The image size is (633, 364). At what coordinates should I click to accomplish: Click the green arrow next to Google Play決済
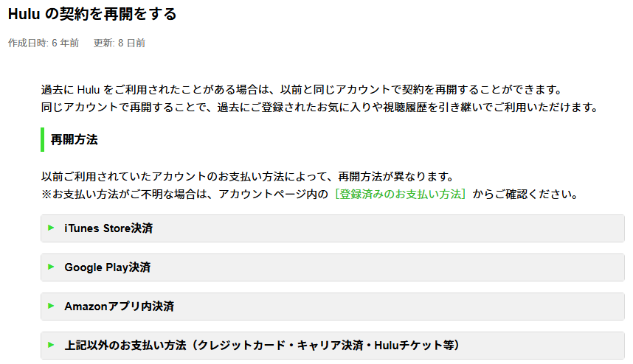point(51,267)
